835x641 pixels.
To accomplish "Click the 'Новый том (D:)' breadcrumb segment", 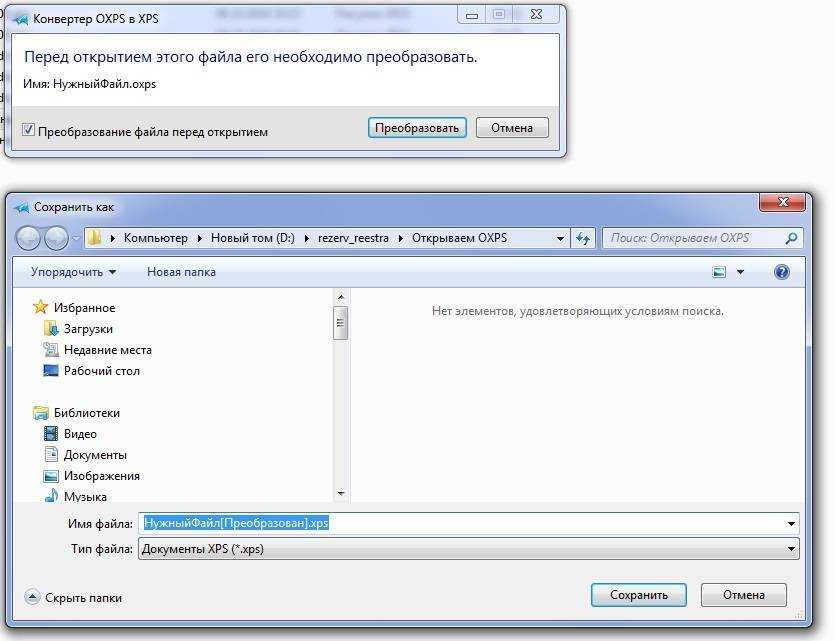I will [x=252, y=238].
